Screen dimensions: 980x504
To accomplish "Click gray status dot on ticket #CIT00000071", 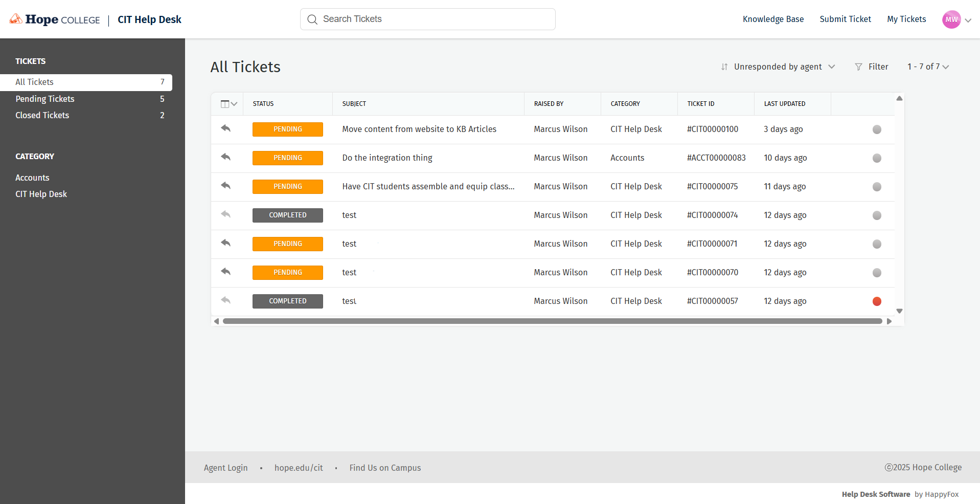I will pos(877,244).
